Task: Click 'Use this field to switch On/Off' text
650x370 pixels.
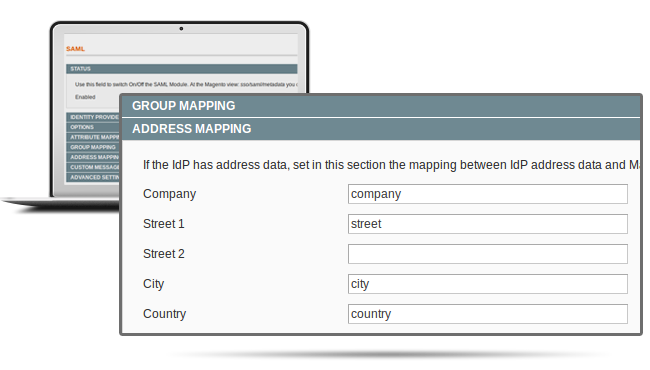Action: [186, 85]
